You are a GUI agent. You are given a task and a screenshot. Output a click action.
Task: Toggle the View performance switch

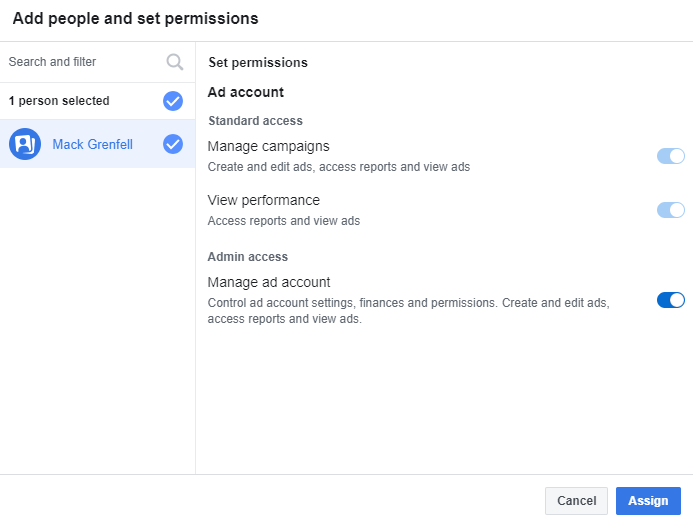point(670,210)
